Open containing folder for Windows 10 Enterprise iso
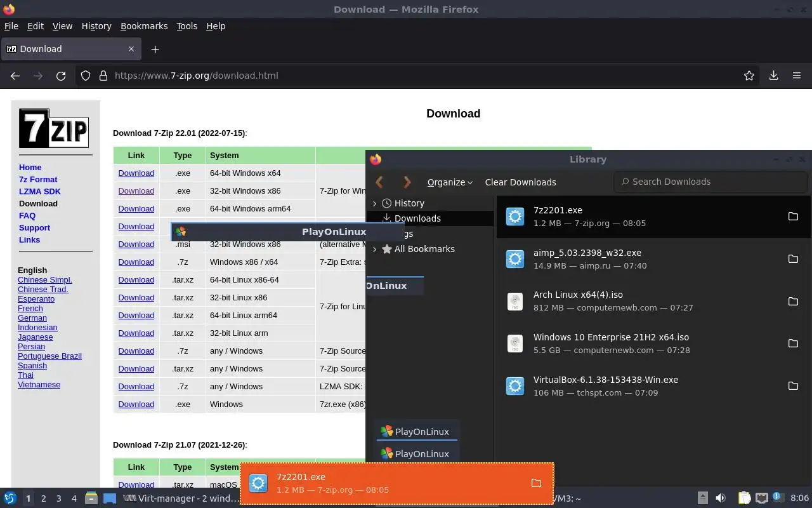 click(793, 344)
